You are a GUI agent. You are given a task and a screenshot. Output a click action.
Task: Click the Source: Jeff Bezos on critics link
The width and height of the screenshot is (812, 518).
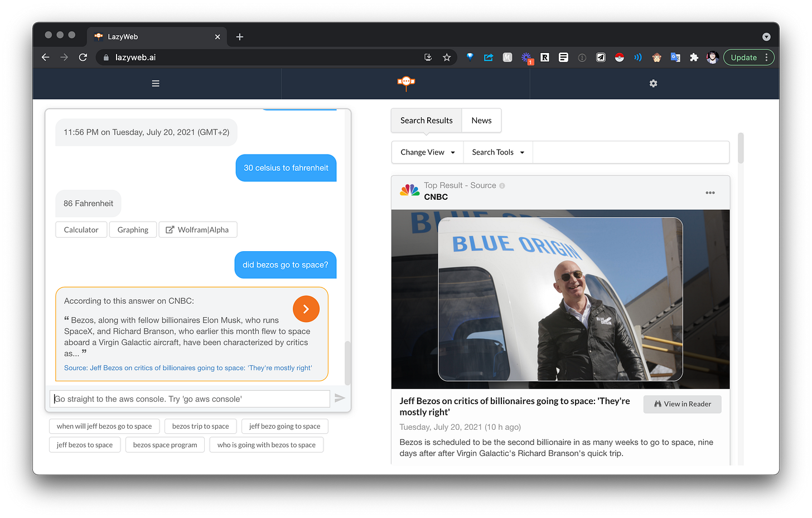tap(188, 368)
